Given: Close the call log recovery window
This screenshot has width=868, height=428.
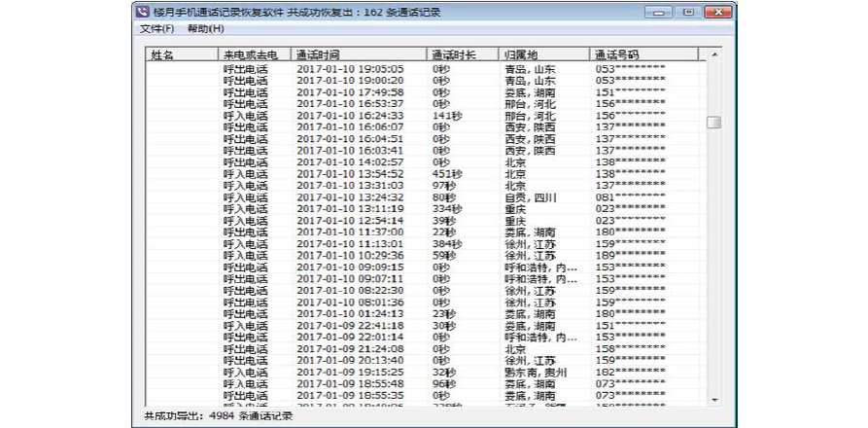Looking at the screenshot, I should coord(718,12).
